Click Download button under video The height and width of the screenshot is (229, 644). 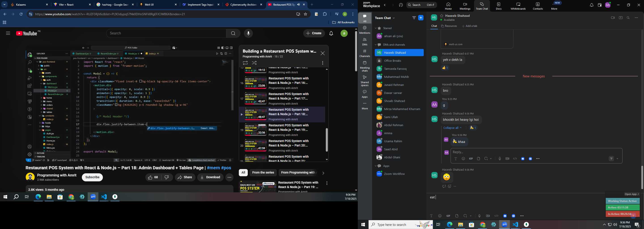point(210,177)
